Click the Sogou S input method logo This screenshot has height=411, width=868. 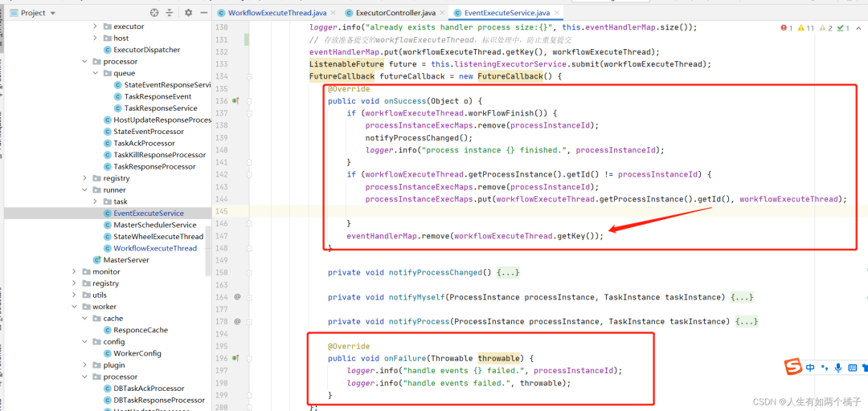794,367
